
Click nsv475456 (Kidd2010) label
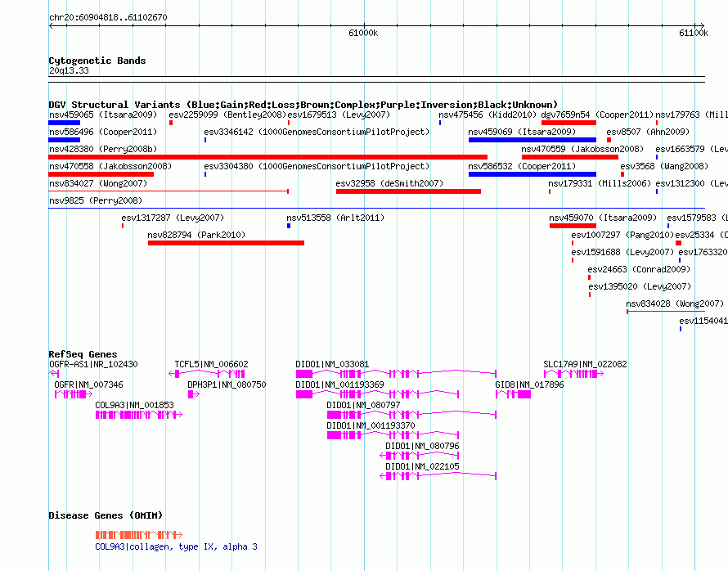click(488, 115)
